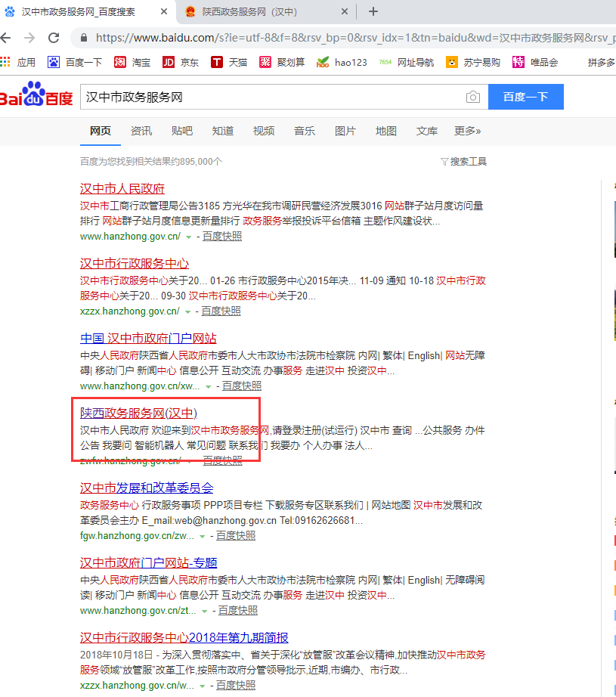616x697 pixels.
Task: Click the camera icon in the search box
Action: (x=473, y=97)
